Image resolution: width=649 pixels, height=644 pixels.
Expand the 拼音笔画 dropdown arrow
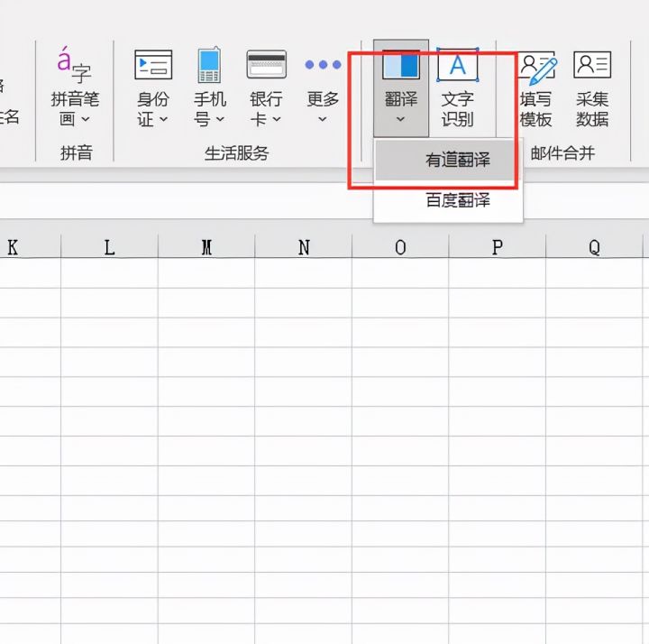point(86,119)
